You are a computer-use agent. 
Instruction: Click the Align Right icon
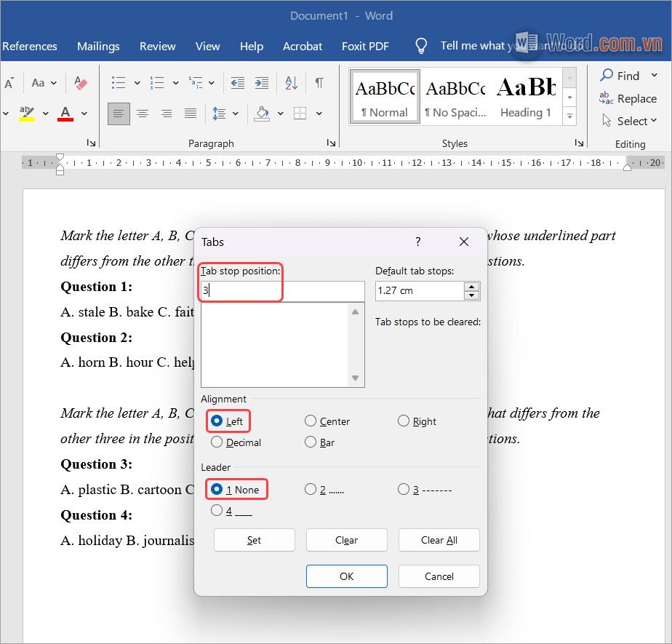point(167,114)
